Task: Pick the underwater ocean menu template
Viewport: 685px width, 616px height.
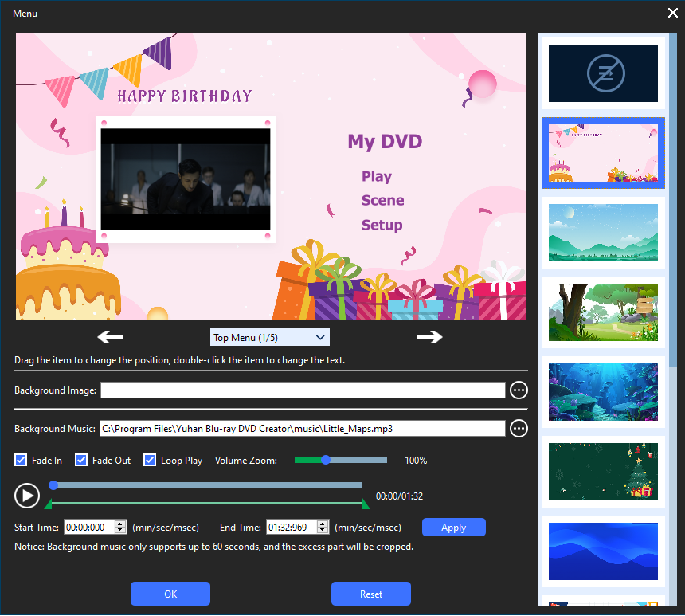Action: pos(603,391)
